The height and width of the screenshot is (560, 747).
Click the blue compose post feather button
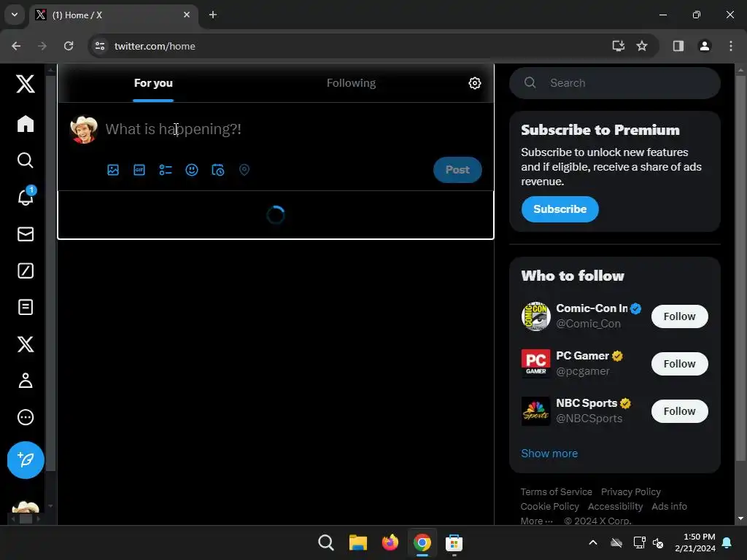pos(26,460)
